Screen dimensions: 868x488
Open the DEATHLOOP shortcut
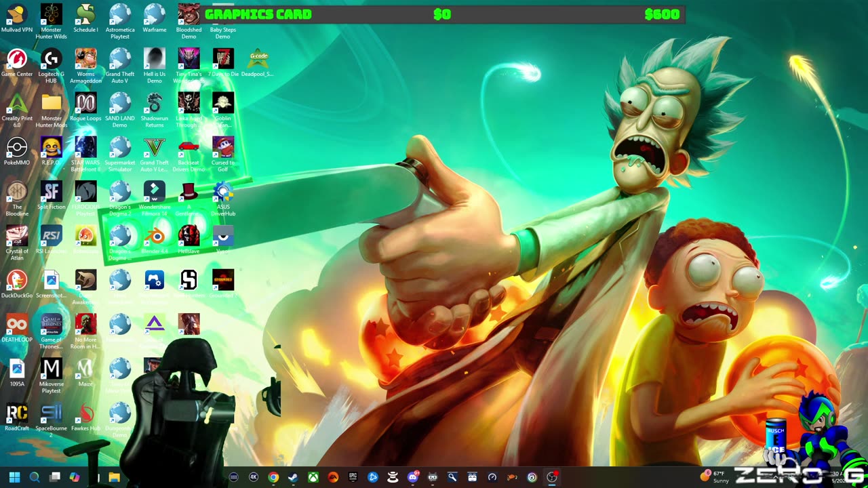(17, 328)
